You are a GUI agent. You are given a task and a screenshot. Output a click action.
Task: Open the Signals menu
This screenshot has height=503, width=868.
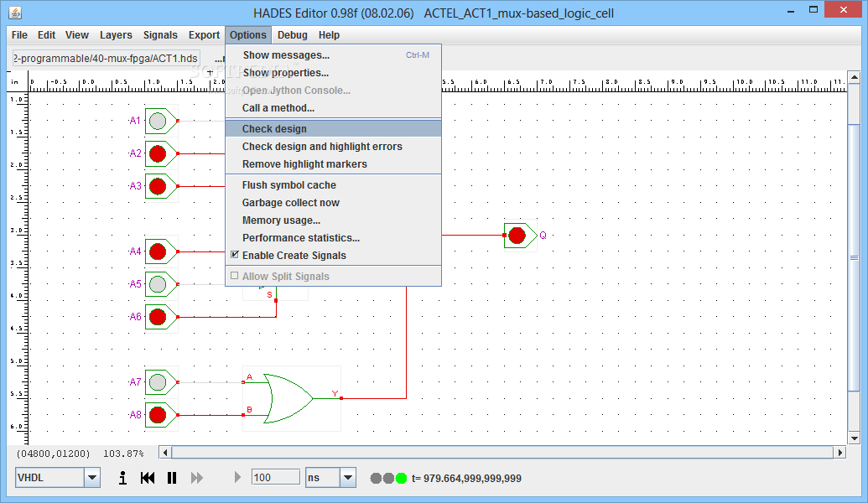pos(160,35)
